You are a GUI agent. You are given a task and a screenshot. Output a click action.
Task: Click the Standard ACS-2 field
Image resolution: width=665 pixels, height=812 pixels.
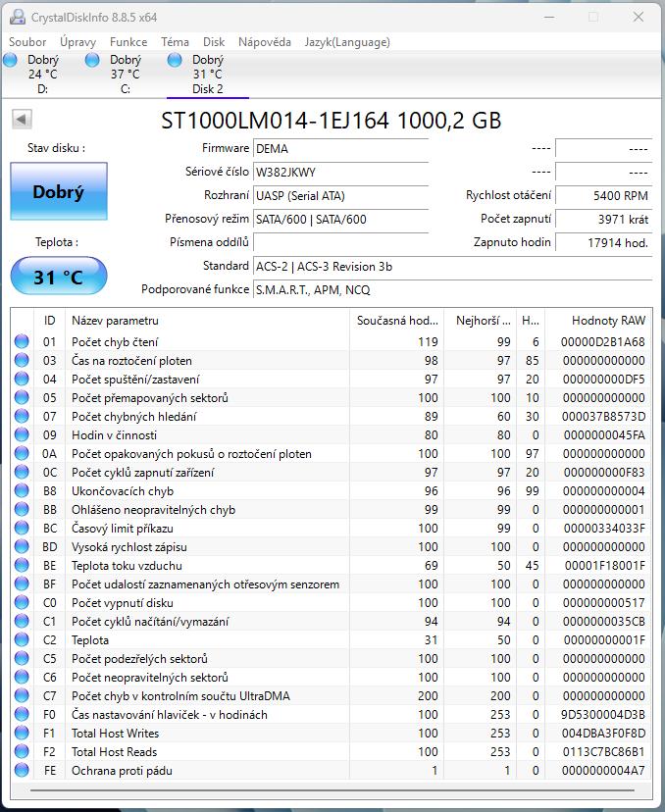click(452, 266)
